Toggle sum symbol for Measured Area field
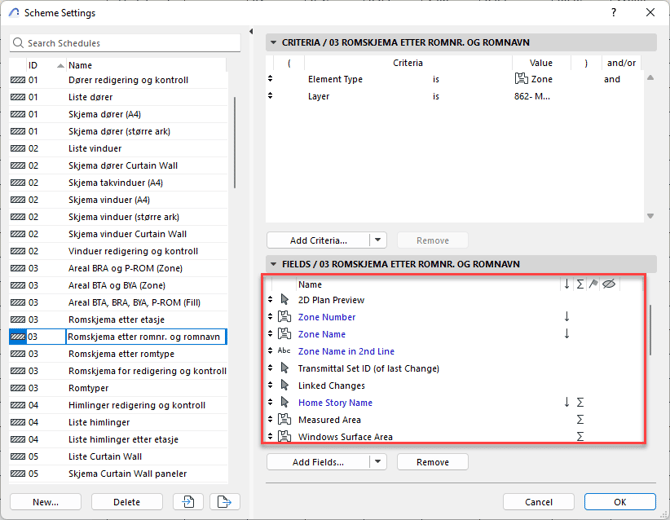The height and width of the screenshot is (520, 670). point(580,420)
